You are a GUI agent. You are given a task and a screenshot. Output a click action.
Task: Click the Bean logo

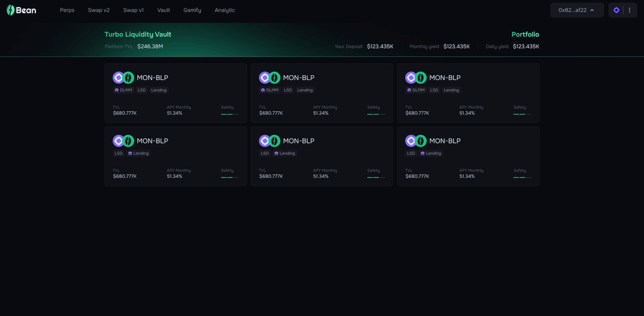[21, 10]
